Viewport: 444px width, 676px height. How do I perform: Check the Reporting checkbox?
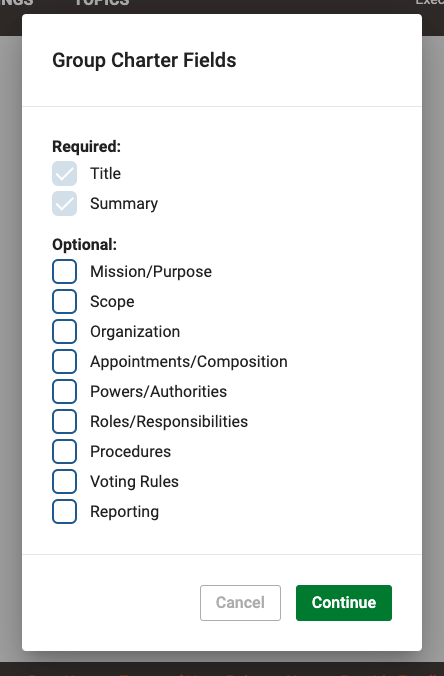(65, 511)
